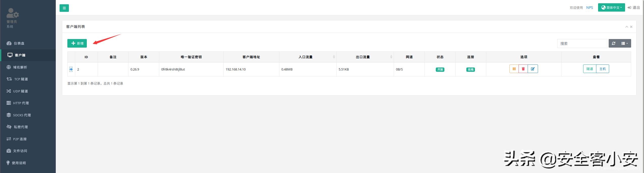Click the 网速 column header
644x173 pixels.
click(409, 57)
